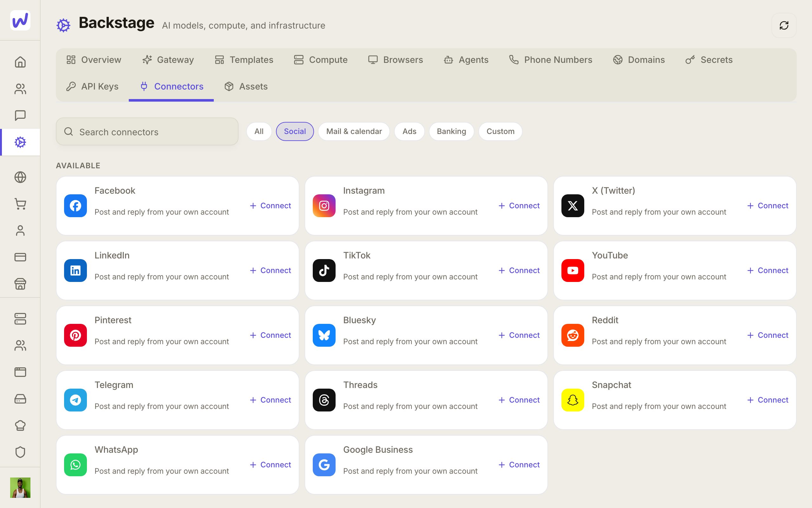Switch to the Overview tab
This screenshot has width=812, height=508.
[x=94, y=60]
